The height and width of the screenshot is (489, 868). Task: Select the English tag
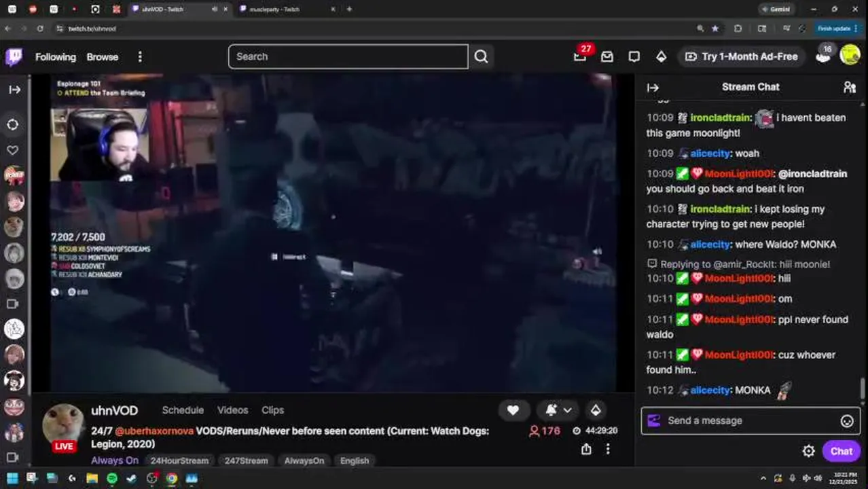tap(355, 460)
